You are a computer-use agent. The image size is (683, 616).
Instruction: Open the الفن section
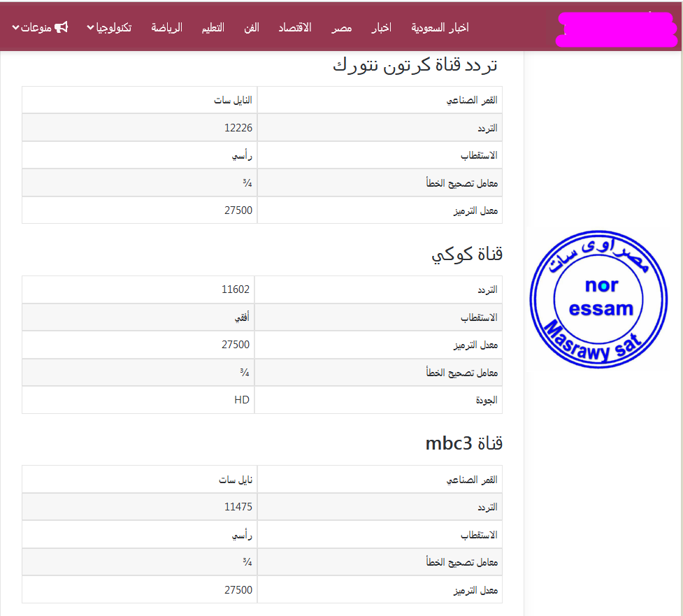[252, 28]
